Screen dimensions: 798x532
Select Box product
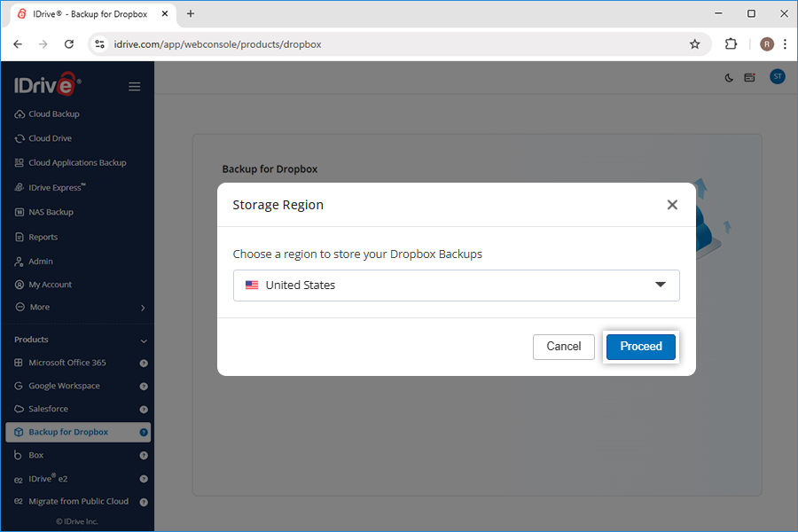tap(35, 455)
